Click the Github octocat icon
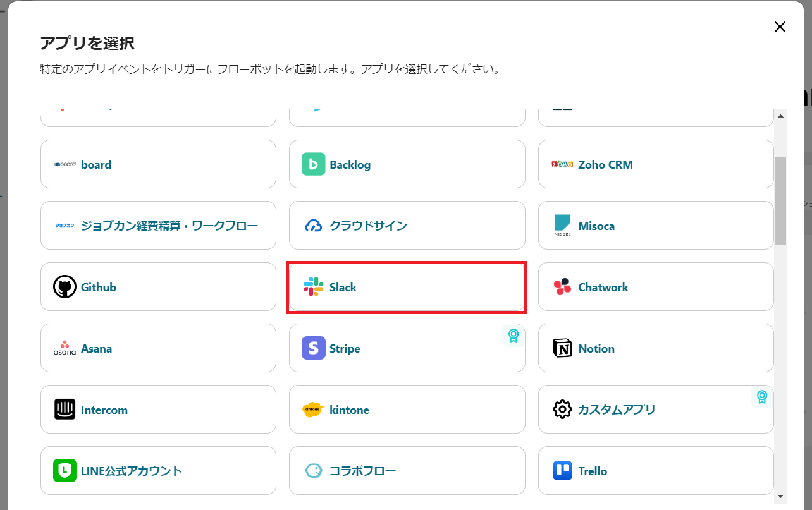The width and height of the screenshot is (812, 510). [x=65, y=287]
